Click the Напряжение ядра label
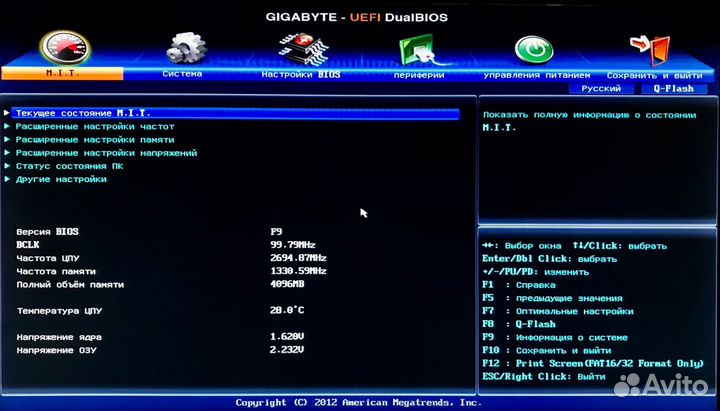Image resolution: width=720 pixels, height=411 pixels. [59, 338]
